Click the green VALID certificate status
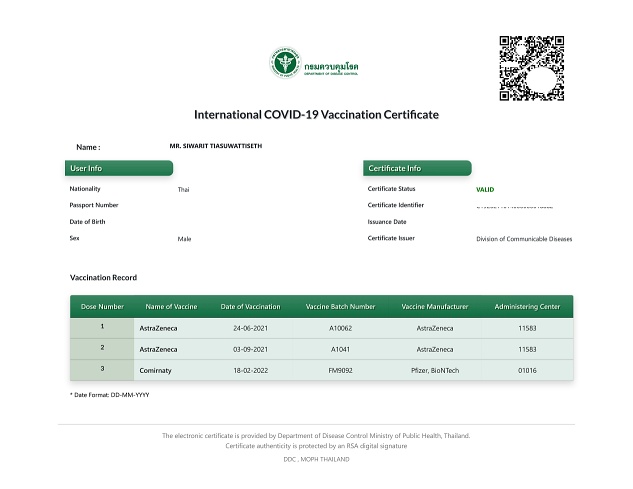Image resolution: width=633 pixels, height=489 pixels. [485, 189]
